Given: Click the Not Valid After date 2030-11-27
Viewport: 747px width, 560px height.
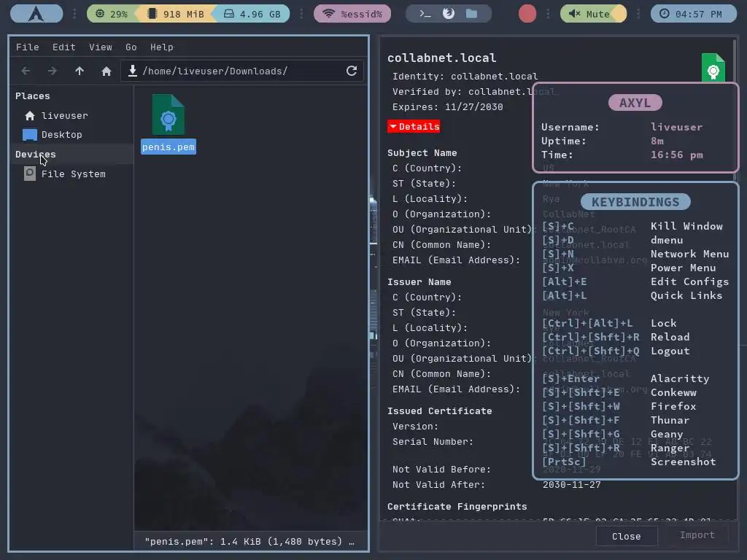Looking at the screenshot, I should coord(571,485).
